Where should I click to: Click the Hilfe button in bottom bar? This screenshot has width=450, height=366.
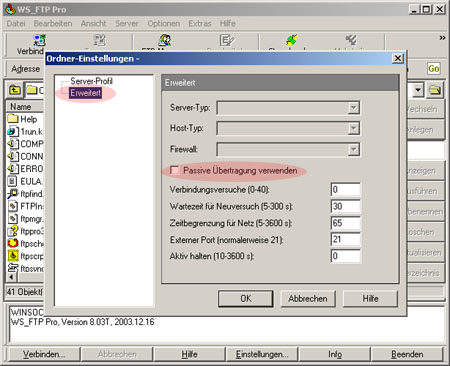pos(189,354)
